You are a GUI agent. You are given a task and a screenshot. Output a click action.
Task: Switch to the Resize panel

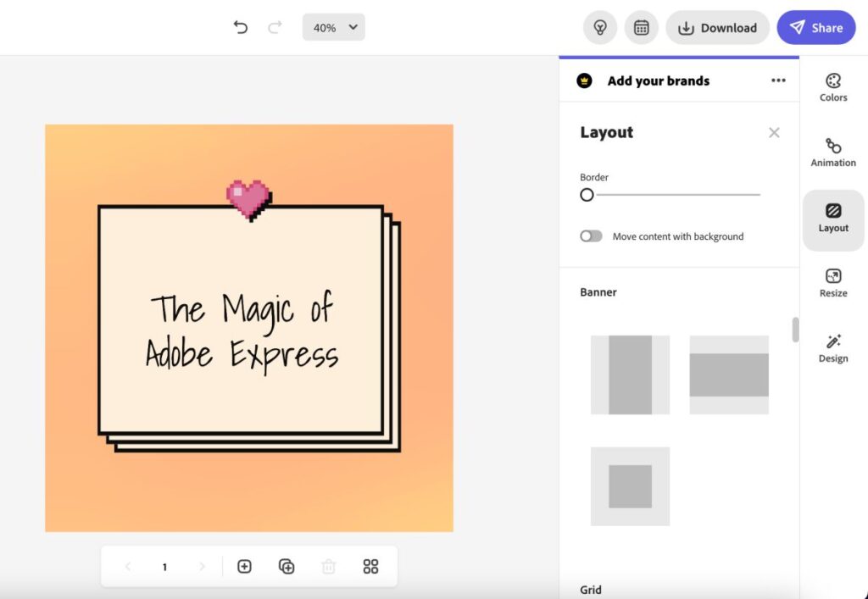(832, 280)
